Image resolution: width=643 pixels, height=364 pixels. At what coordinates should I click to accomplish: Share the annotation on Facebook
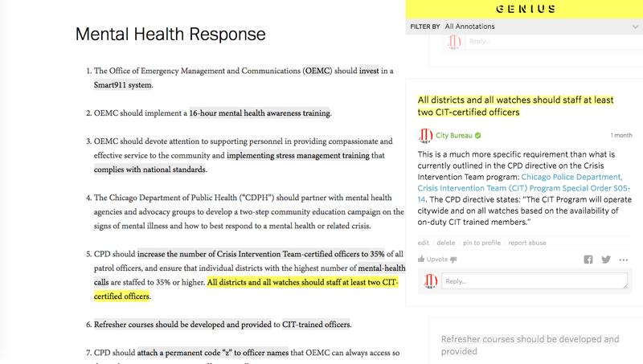588,260
